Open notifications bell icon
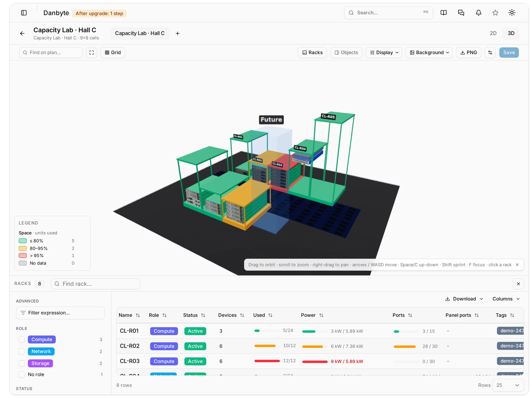This screenshot has width=532, height=398. click(x=478, y=13)
